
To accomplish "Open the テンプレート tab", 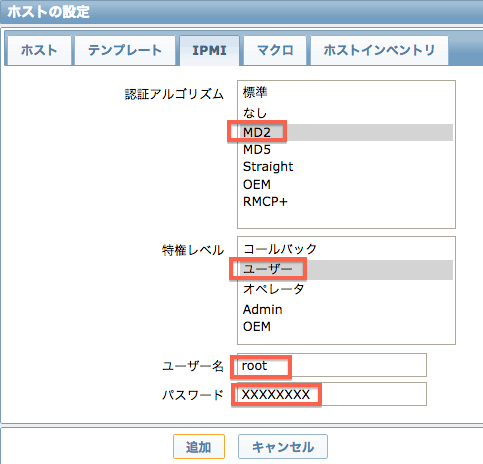I will pyautogui.click(x=125, y=50).
